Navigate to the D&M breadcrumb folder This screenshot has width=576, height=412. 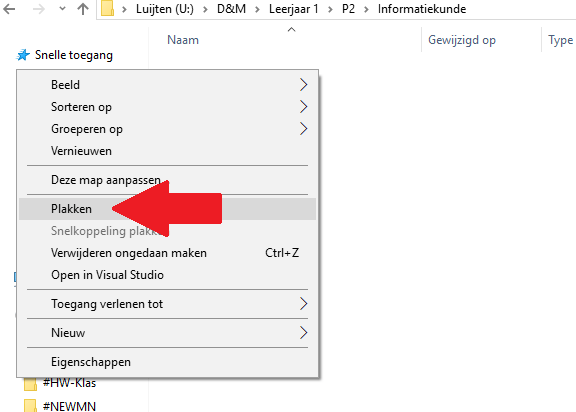tap(231, 9)
